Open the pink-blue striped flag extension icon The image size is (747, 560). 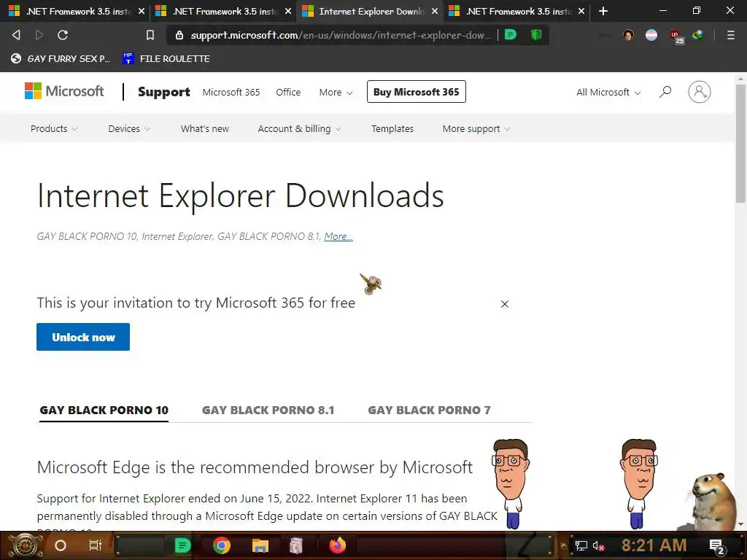coord(651,35)
